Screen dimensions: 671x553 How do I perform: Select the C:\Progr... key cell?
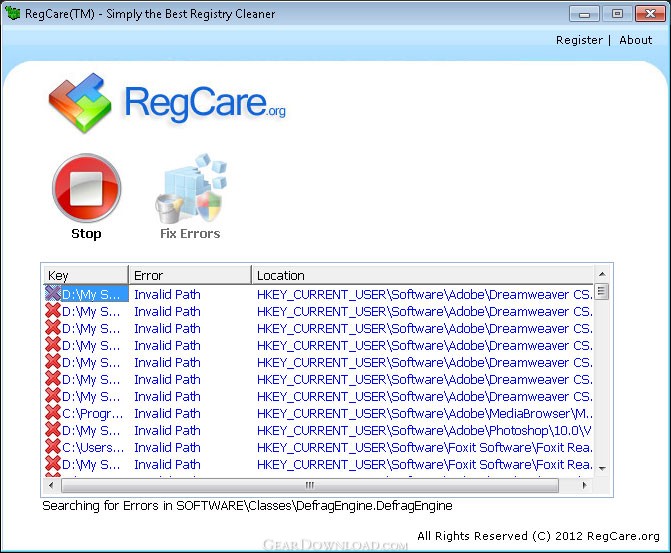point(92,413)
